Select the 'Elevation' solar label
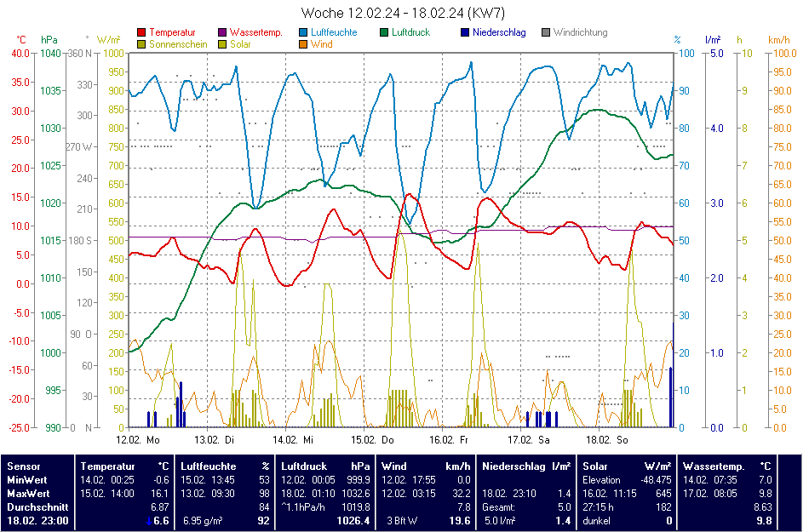 click(x=601, y=480)
